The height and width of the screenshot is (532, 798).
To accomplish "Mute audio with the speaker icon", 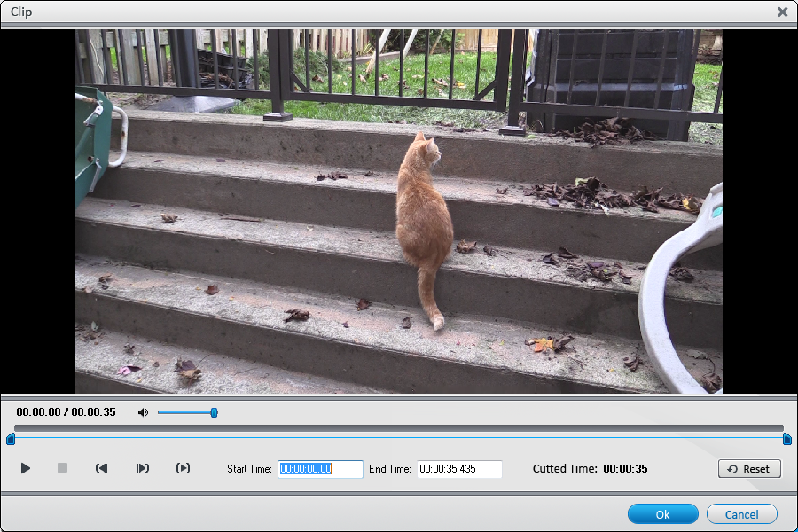I will pyautogui.click(x=143, y=412).
